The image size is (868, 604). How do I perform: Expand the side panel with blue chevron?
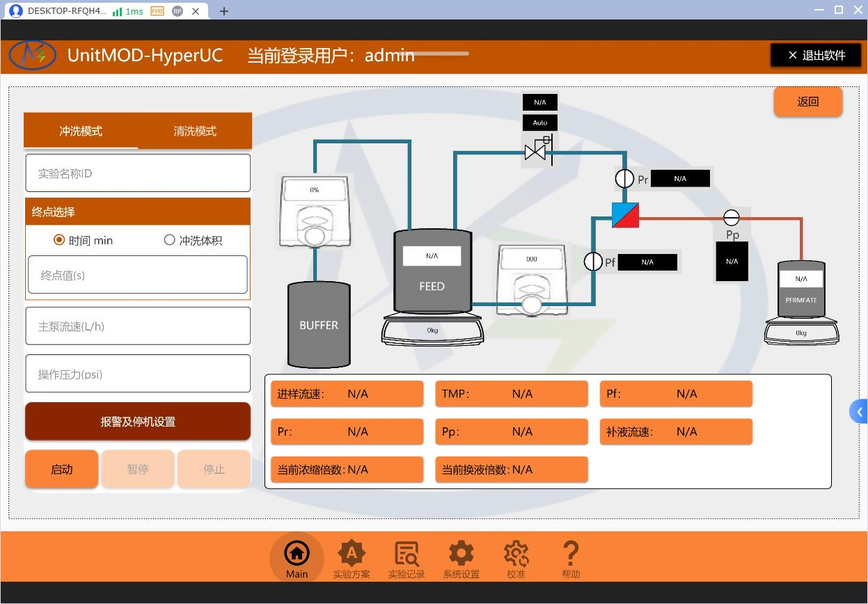pos(859,411)
